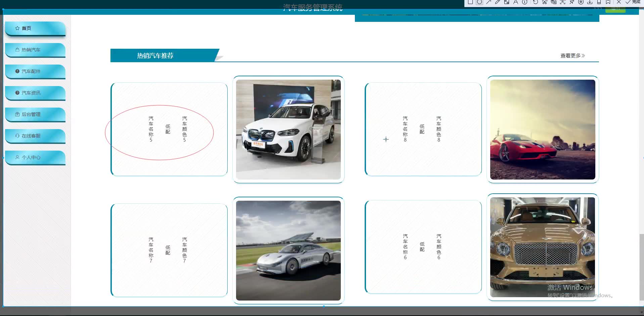
Task: Click 低配 in the 汽车名称6 card
Action: [422, 247]
